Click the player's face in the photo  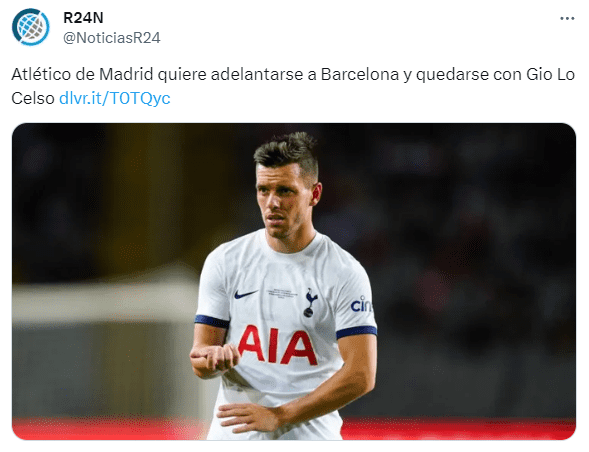click(282, 203)
